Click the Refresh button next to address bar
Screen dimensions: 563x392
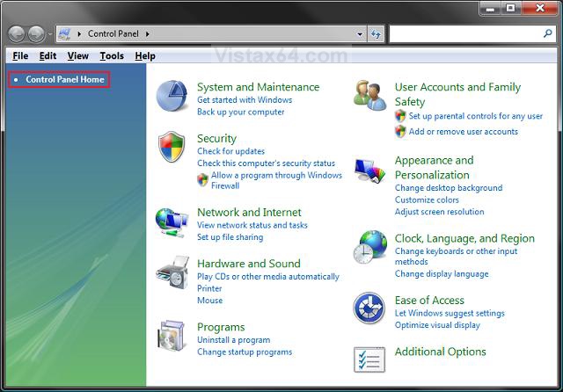pyautogui.click(x=376, y=34)
